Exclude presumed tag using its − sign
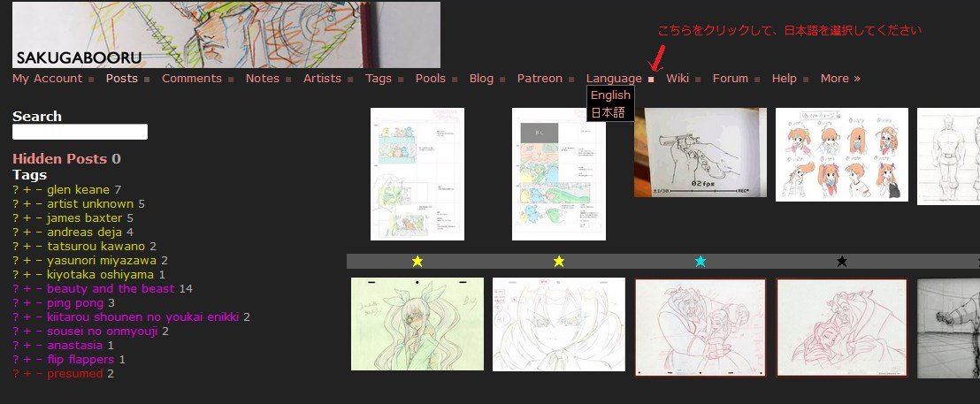 click(x=39, y=373)
